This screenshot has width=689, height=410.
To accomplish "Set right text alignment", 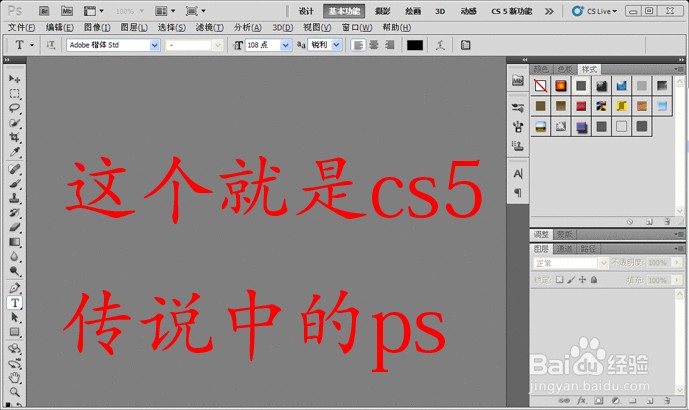I will coord(389,45).
